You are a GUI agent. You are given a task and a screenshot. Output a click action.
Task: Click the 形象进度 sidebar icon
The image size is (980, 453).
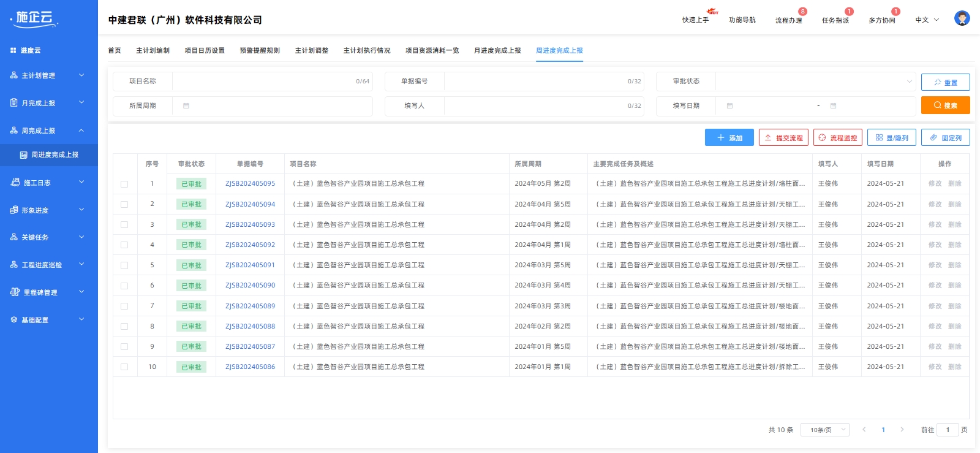pyautogui.click(x=13, y=210)
